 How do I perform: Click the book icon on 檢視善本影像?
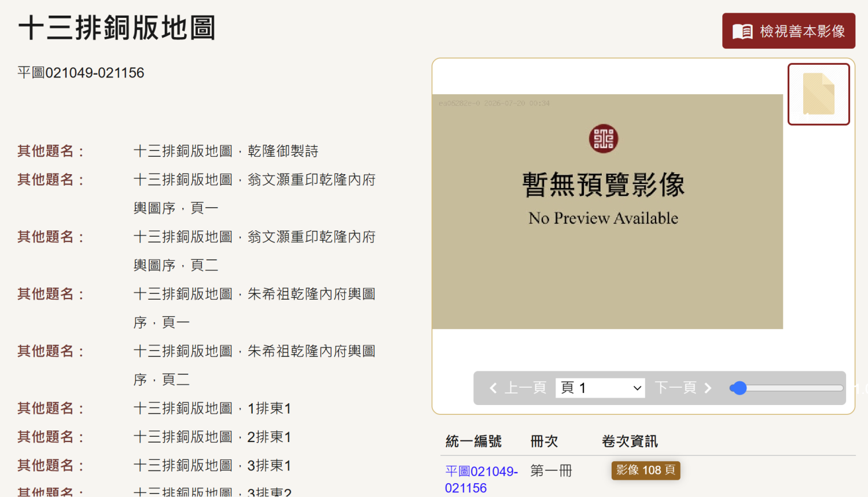pyautogui.click(x=742, y=31)
